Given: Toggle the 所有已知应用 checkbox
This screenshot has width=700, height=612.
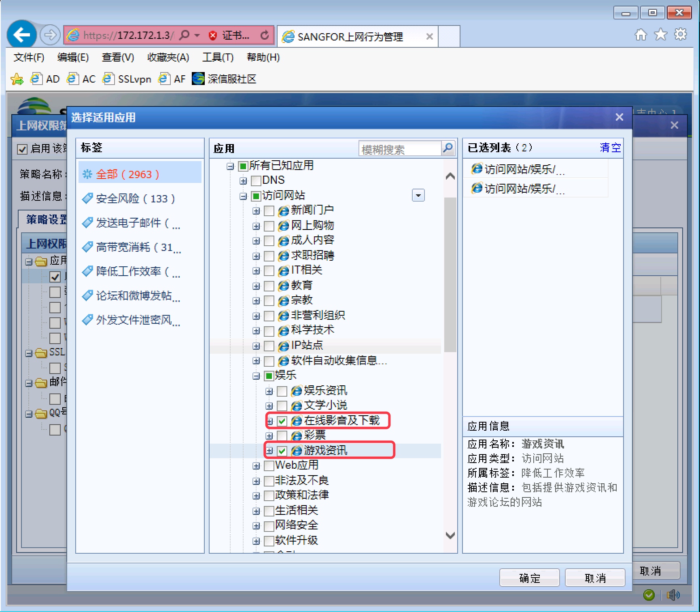Looking at the screenshot, I should (x=243, y=166).
